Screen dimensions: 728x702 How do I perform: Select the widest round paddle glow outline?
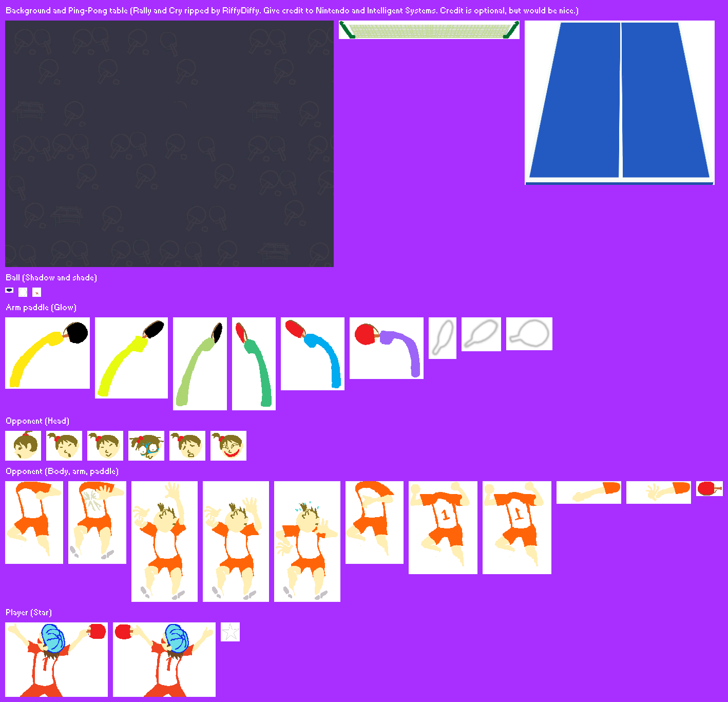click(x=529, y=334)
